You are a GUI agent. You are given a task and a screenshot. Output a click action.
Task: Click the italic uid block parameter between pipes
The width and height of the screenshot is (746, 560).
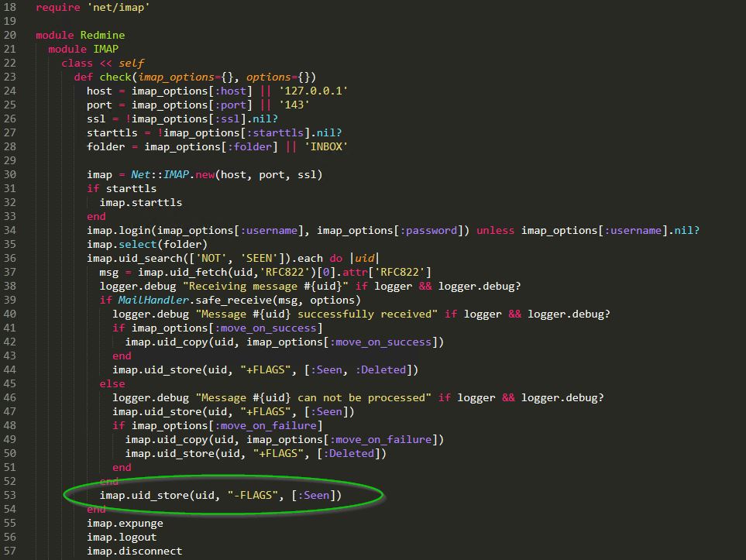[x=364, y=259]
